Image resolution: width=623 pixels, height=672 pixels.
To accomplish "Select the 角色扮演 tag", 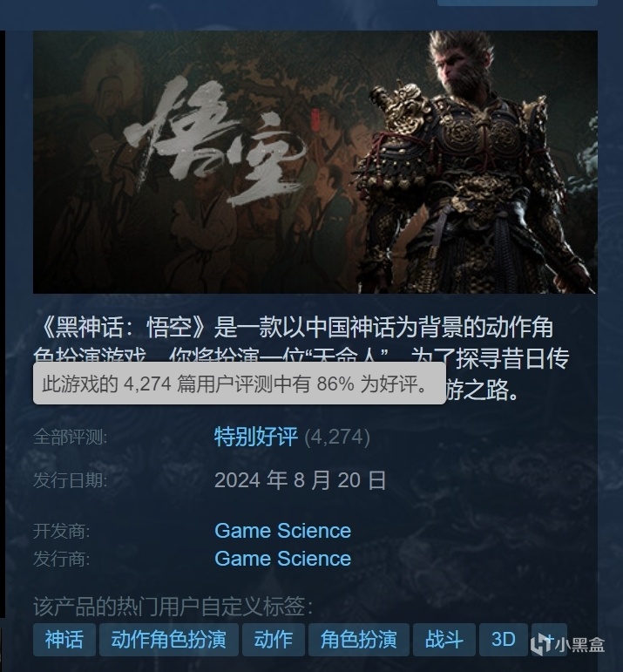I will tap(359, 640).
